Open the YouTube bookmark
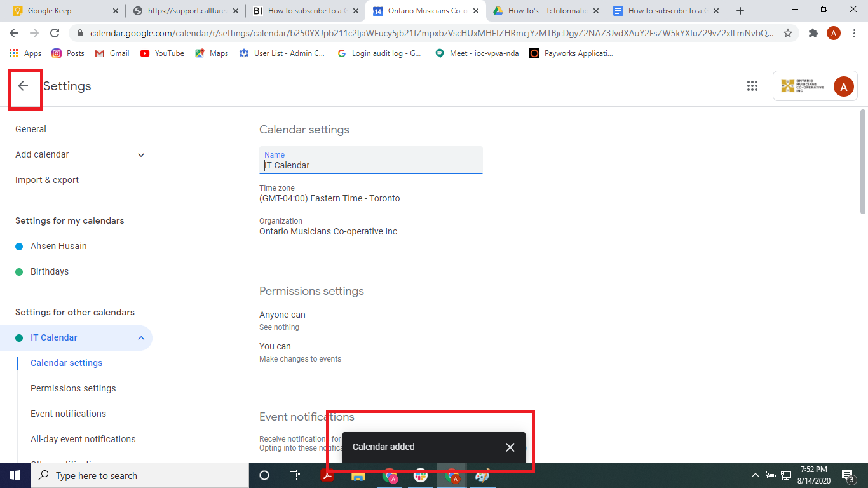Image resolution: width=868 pixels, height=488 pixels. click(162, 53)
